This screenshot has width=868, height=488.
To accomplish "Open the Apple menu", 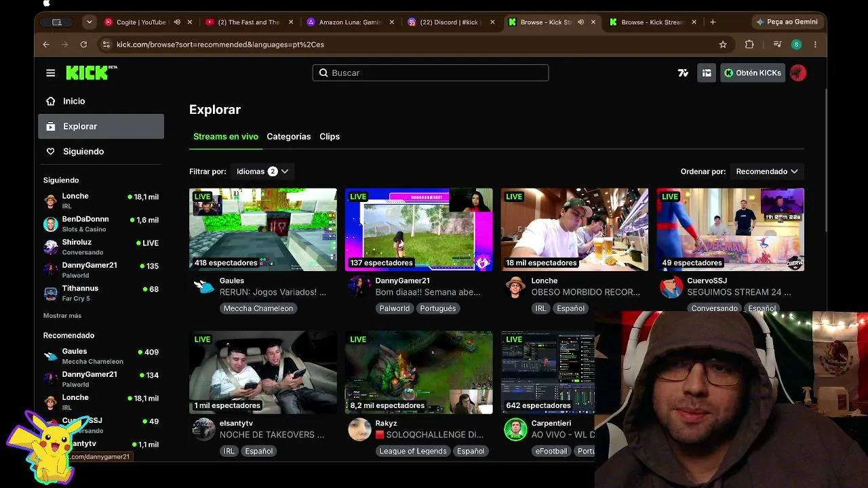I will click(x=47, y=4).
